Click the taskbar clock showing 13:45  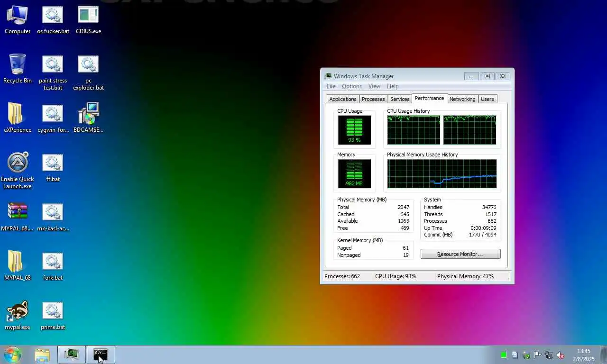[584, 355]
